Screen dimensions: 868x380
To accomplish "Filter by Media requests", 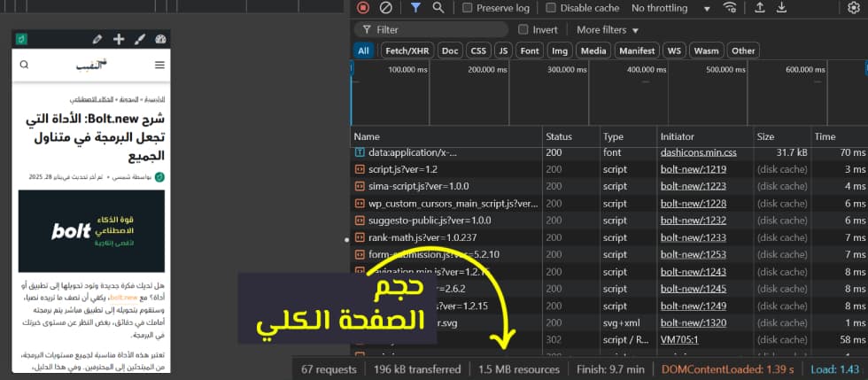I will click(593, 51).
